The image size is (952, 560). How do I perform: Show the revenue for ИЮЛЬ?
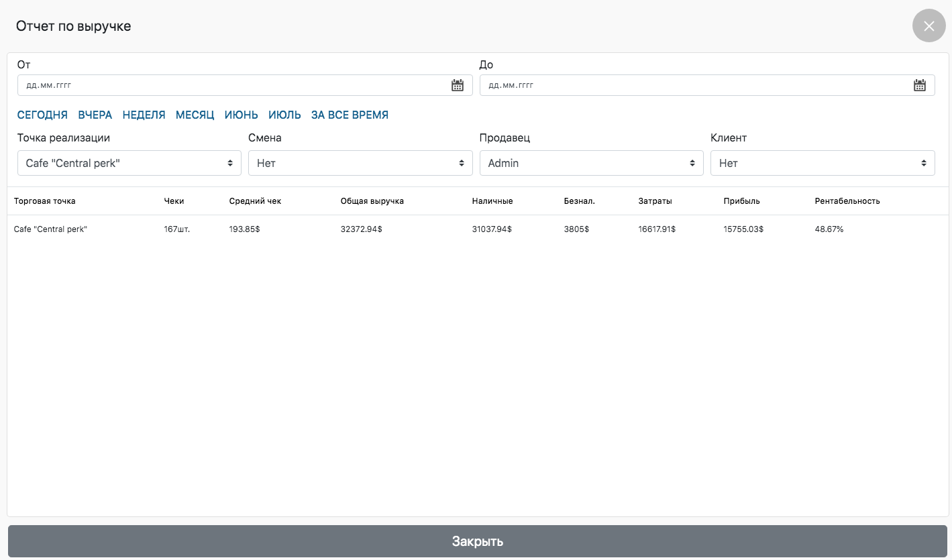[x=284, y=115]
